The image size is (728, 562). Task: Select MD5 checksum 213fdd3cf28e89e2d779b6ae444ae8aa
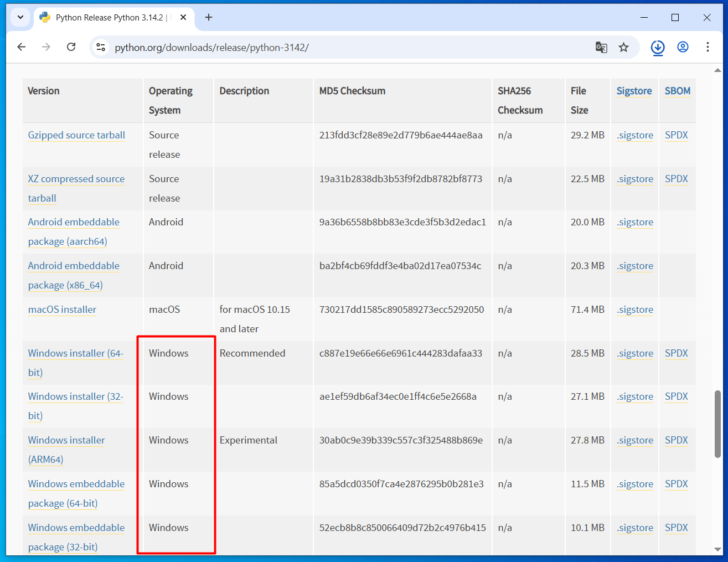[x=401, y=135]
